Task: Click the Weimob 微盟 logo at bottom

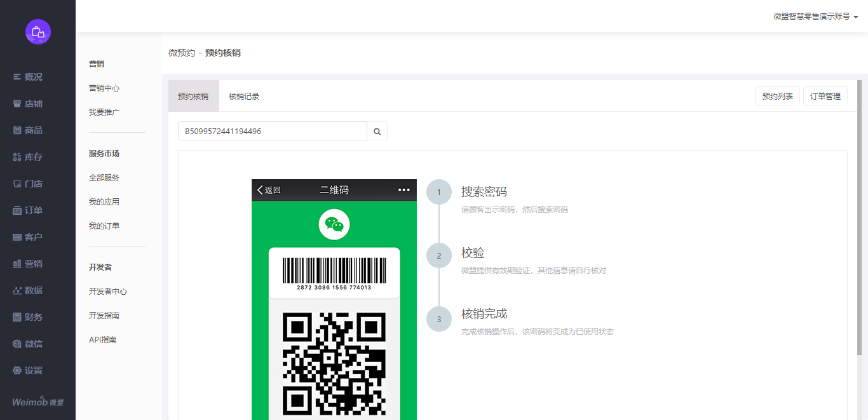Action: point(37,402)
